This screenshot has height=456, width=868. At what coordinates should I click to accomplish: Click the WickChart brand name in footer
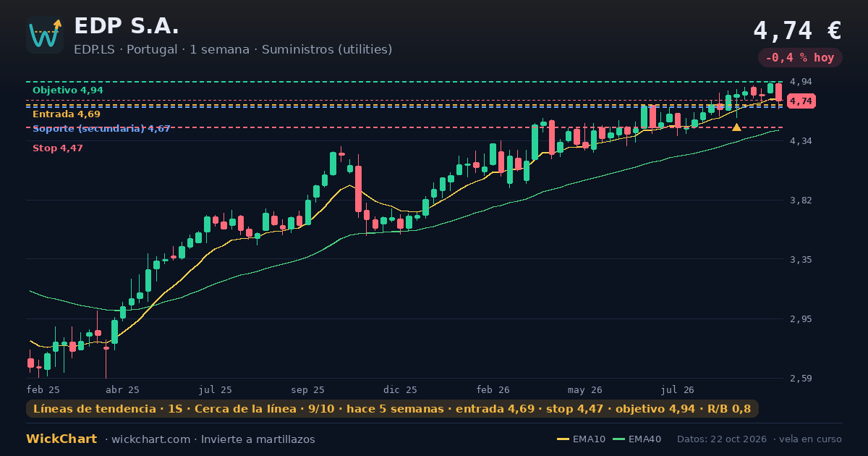61,439
